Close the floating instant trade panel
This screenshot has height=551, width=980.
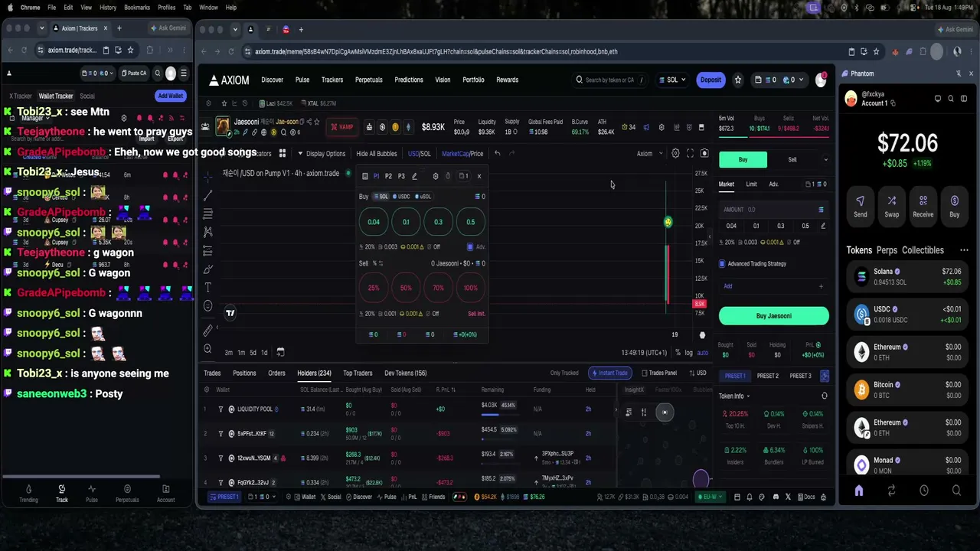tap(479, 176)
